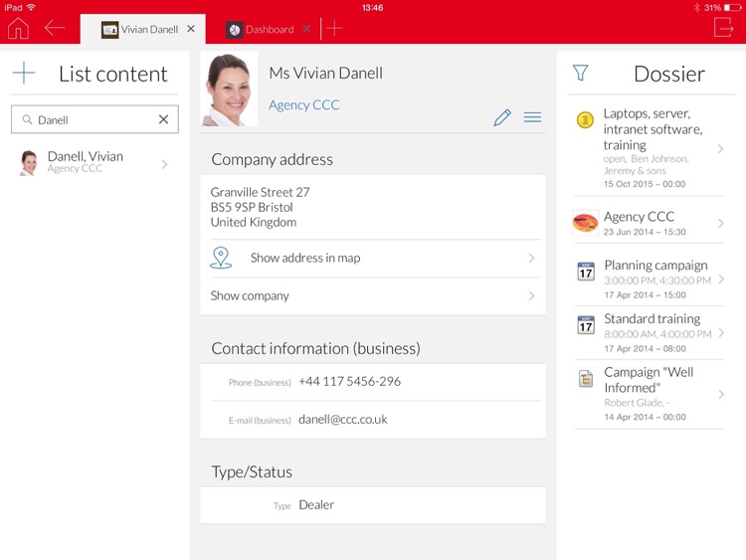Screen dimensions: 746x560
Task: Tap the map pin icon
Action: tap(221, 258)
